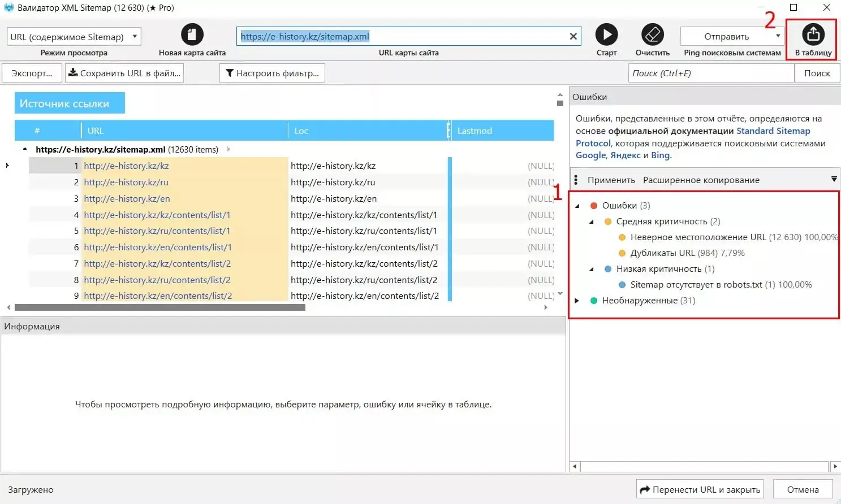Viewport: 841px width, 504px height.
Task: Click the Источник ссылки heading tab
Action: [x=70, y=103]
